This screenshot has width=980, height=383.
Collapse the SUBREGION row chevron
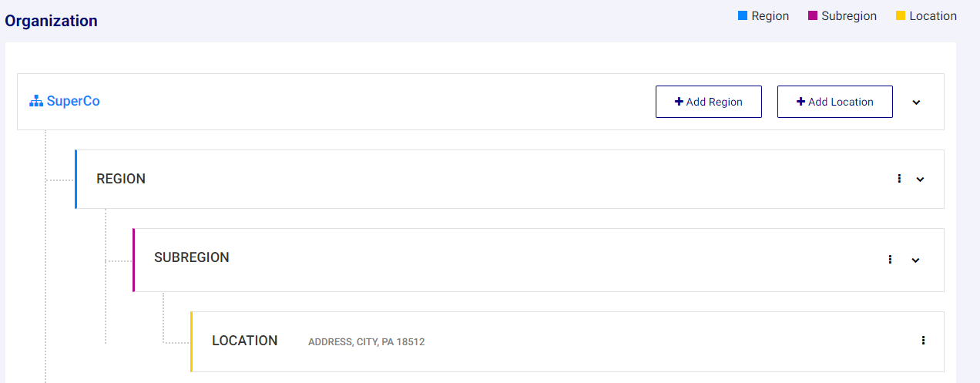915,260
